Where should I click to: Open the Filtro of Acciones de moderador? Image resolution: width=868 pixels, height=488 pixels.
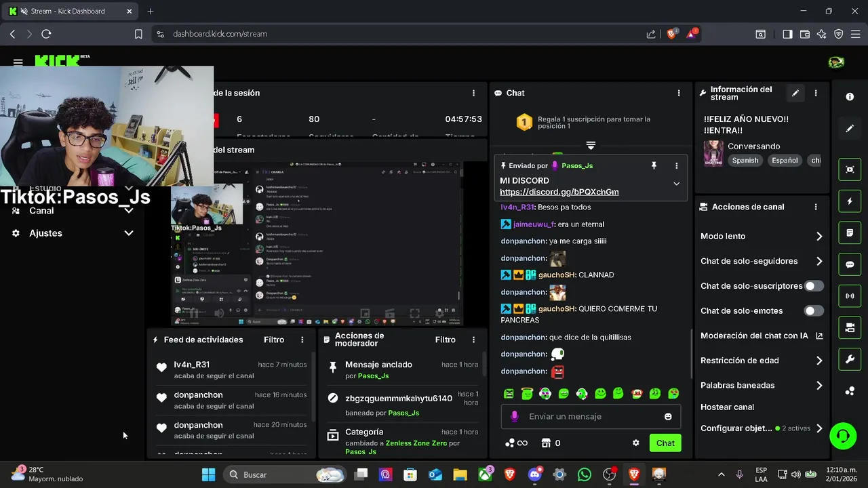[446, 340]
